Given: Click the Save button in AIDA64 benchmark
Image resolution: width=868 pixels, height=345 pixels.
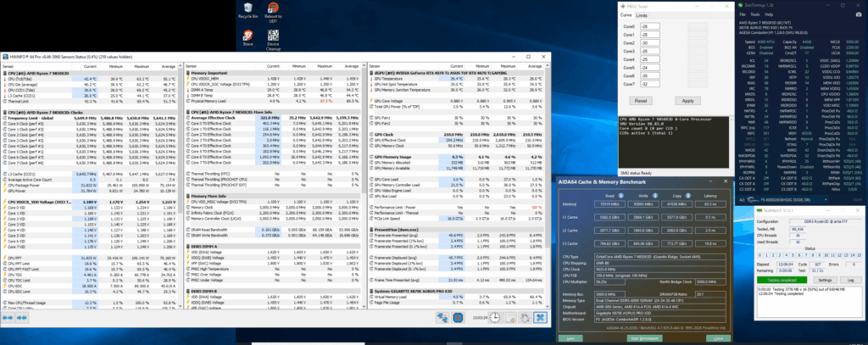Looking at the screenshot, I should pos(570,338).
